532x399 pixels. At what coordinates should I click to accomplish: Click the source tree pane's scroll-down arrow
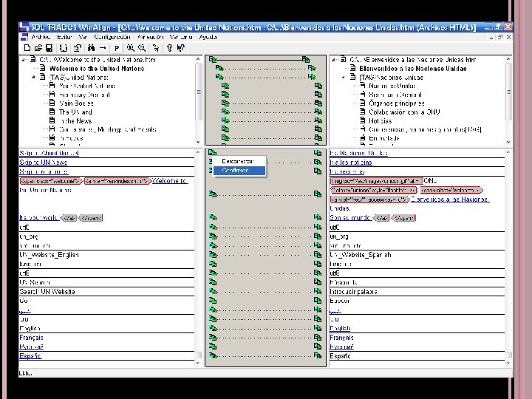pos(199,142)
